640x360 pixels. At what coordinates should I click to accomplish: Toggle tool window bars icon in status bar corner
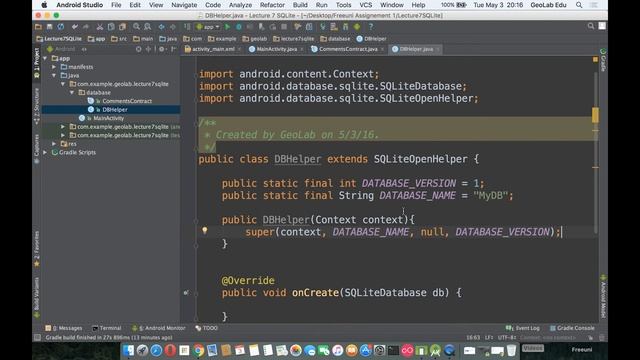point(38,338)
